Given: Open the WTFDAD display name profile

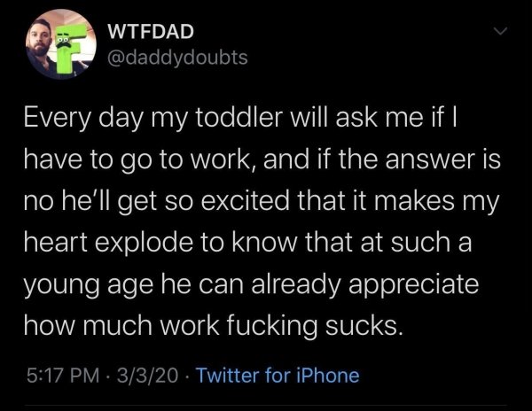Looking at the screenshot, I should (x=151, y=32).
